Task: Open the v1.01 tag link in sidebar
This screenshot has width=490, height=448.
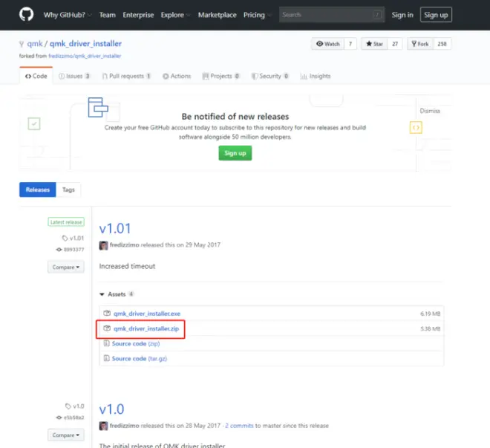Action: pyautogui.click(x=73, y=238)
